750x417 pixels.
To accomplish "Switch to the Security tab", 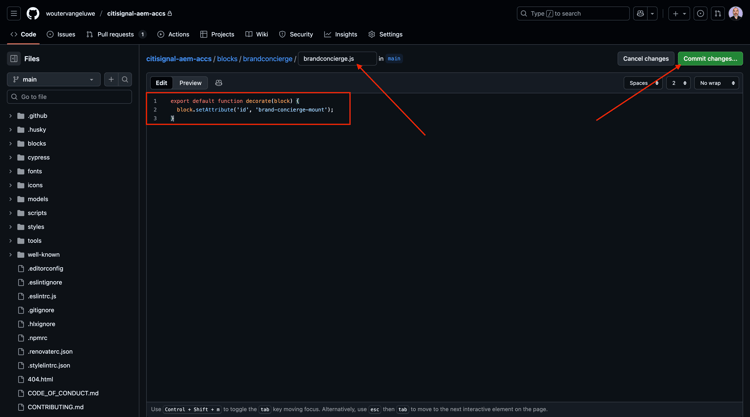I will (x=296, y=34).
